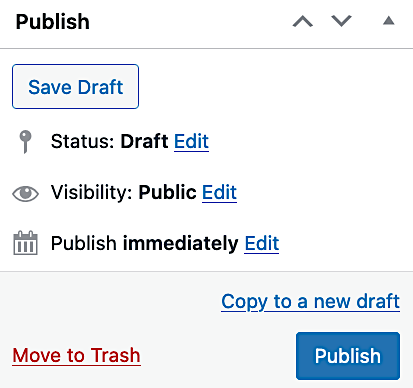Select the bold Draft status text
The image size is (413, 388).
(x=144, y=142)
